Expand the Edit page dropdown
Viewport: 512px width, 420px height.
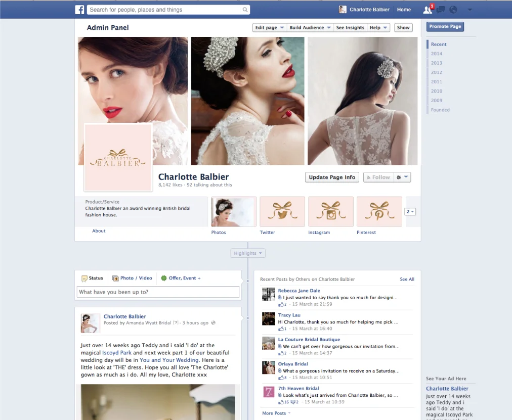tap(269, 28)
